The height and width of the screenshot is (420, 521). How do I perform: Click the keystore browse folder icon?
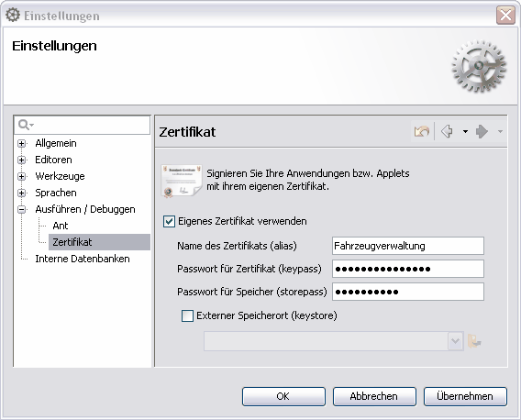click(474, 341)
